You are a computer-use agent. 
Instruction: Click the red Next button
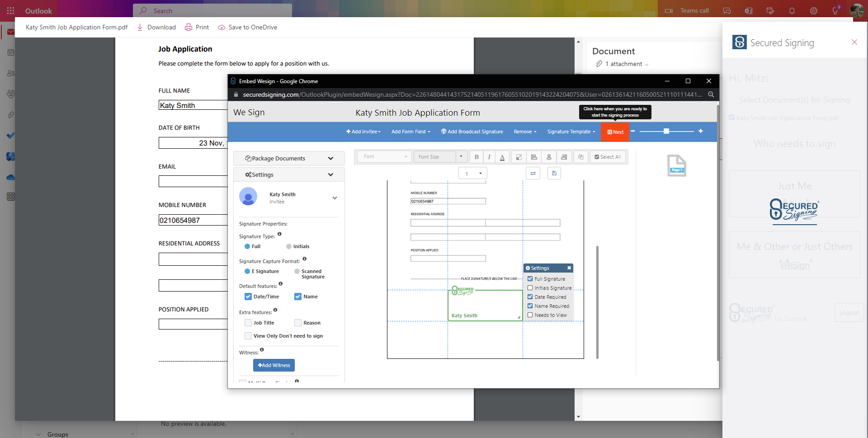[615, 132]
